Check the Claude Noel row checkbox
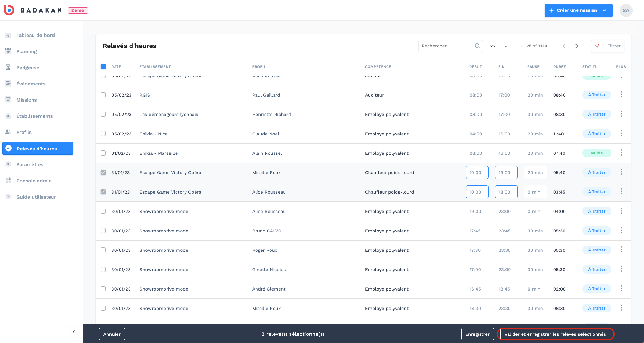Screen dimensions: 644x343 click(x=103, y=134)
